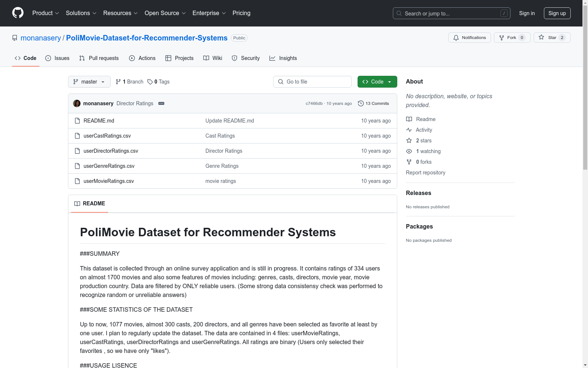View the 2 stars stargazers link
Image resolution: width=588 pixels, height=368 pixels.
[x=419, y=141]
